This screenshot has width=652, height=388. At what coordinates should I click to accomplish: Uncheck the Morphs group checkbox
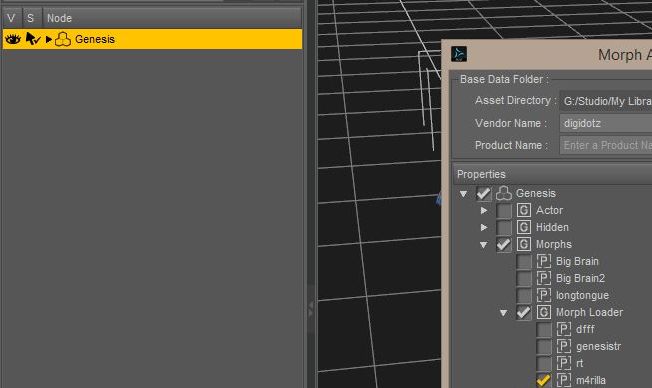coord(504,245)
